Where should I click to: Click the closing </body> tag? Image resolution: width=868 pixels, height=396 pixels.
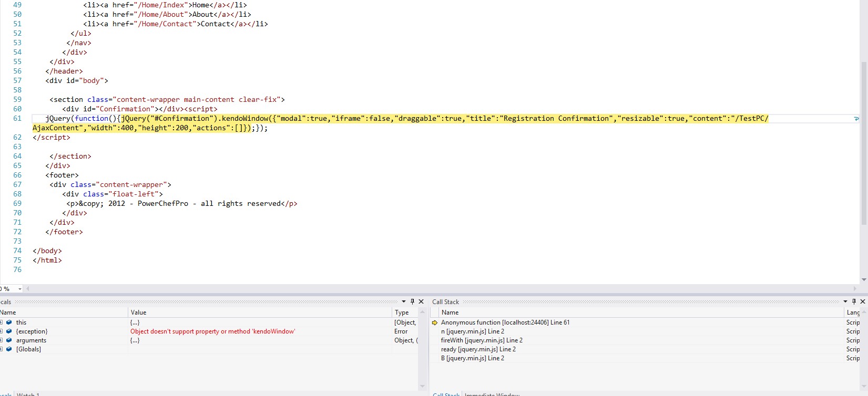point(47,251)
